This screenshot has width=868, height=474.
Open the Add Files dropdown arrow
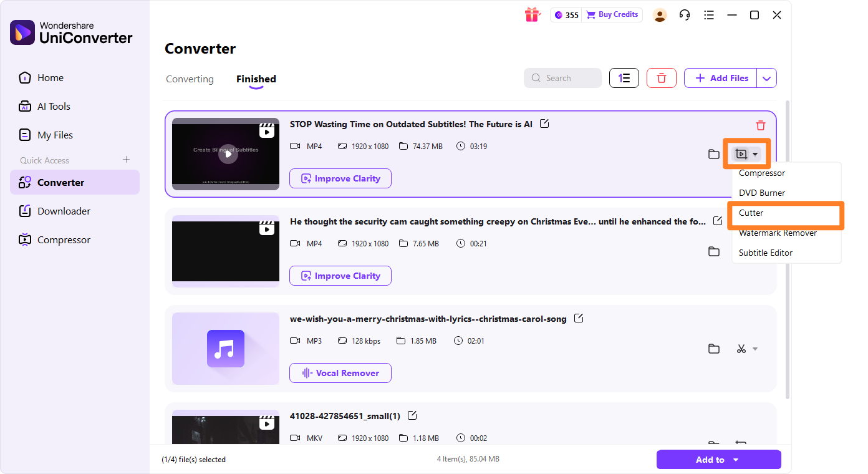coord(766,77)
